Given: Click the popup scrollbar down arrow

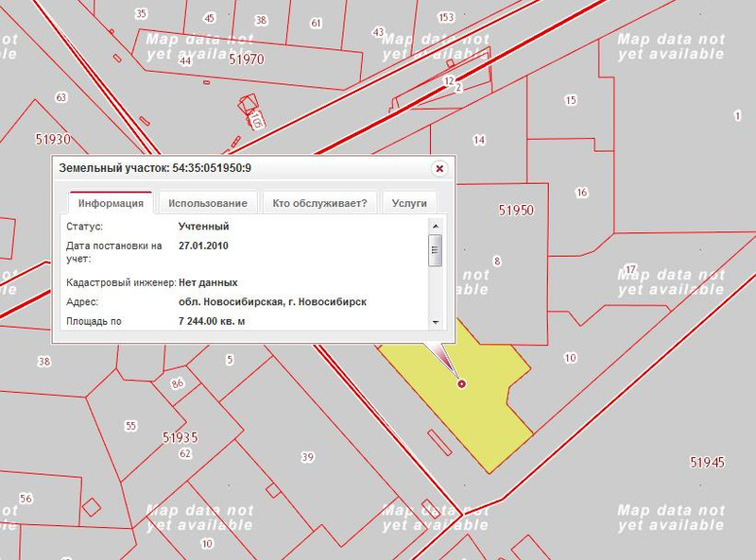Looking at the screenshot, I should click(x=435, y=322).
